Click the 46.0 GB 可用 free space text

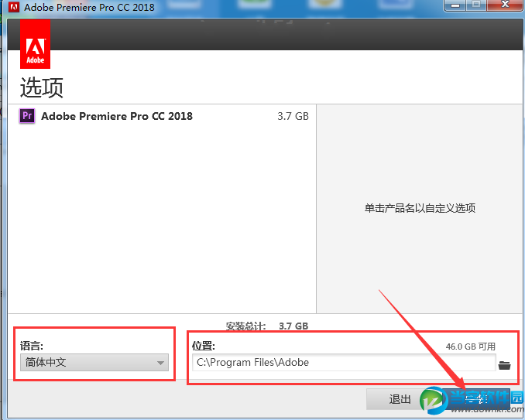click(471, 347)
